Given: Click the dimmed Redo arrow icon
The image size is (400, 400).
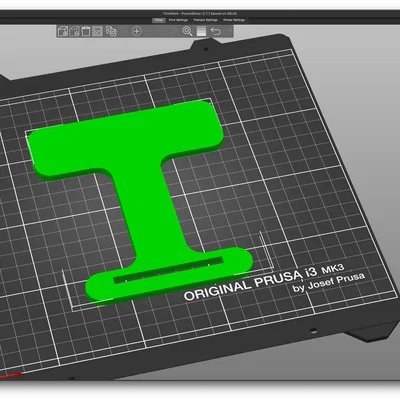Looking at the screenshot, I should (228, 31).
